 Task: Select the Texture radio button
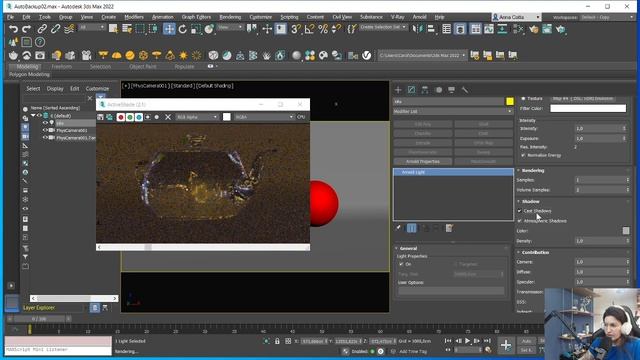523,98
